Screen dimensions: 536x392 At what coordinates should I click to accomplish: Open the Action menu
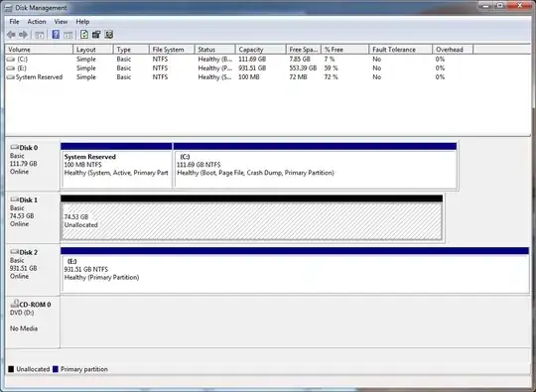[37, 22]
